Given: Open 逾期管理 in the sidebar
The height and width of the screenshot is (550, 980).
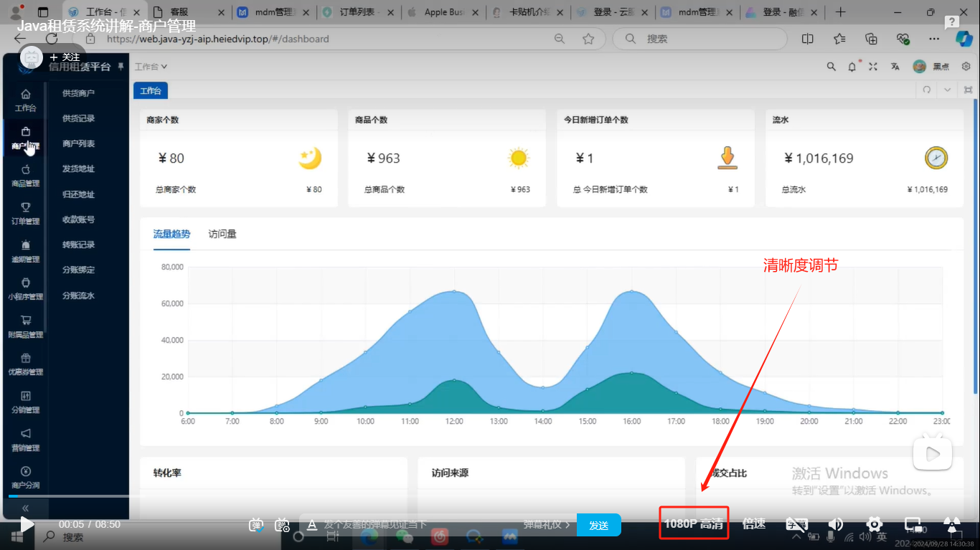Looking at the screenshot, I should coord(25,252).
